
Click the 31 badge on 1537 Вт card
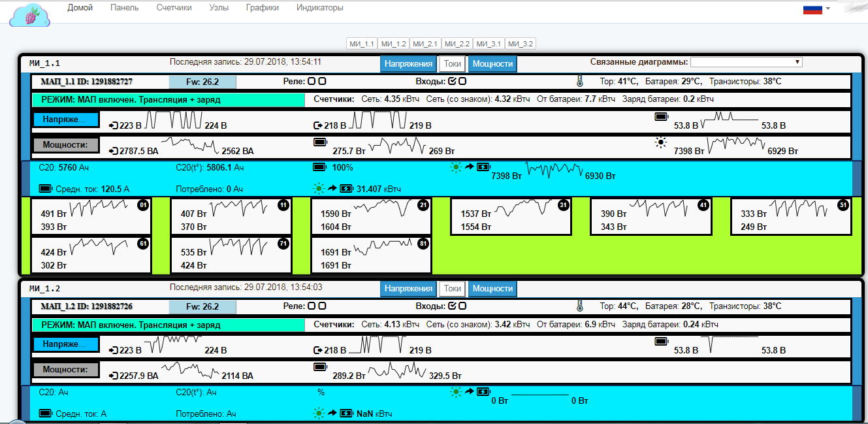click(x=563, y=205)
